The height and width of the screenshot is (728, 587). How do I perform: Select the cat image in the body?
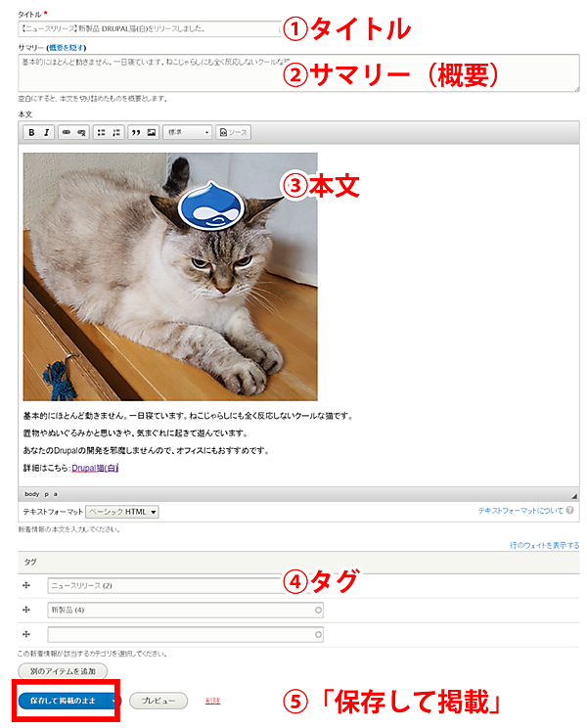(170, 277)
